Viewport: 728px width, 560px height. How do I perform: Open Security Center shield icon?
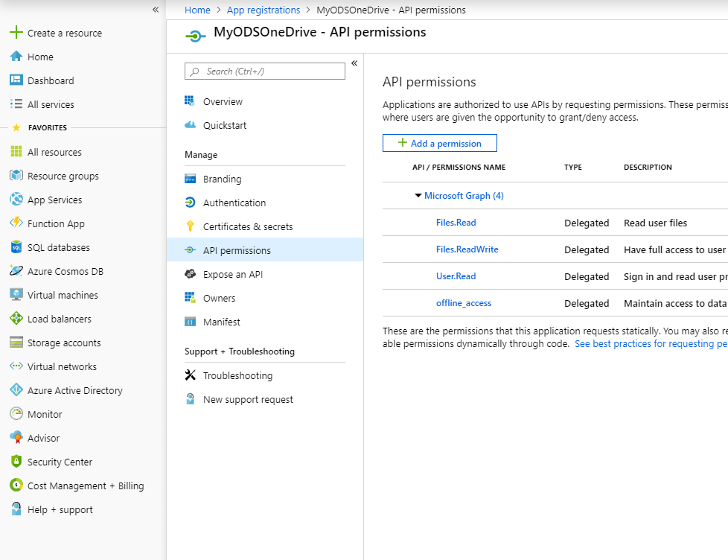pyautogui.click(x=16, y=462)
